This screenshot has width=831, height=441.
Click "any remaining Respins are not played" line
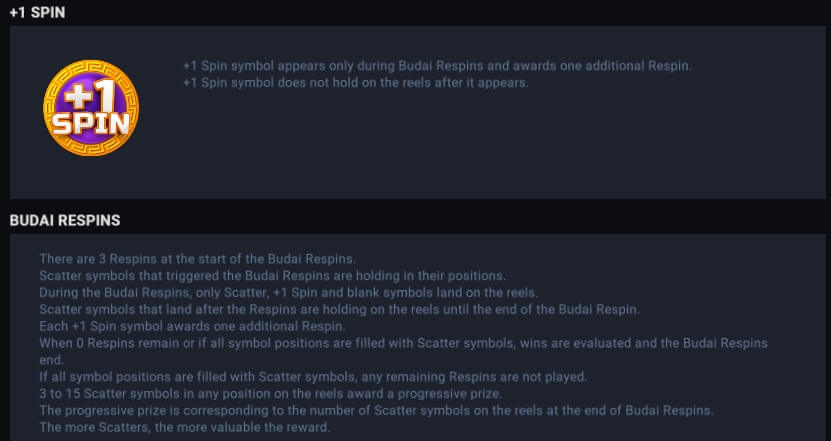313,377
